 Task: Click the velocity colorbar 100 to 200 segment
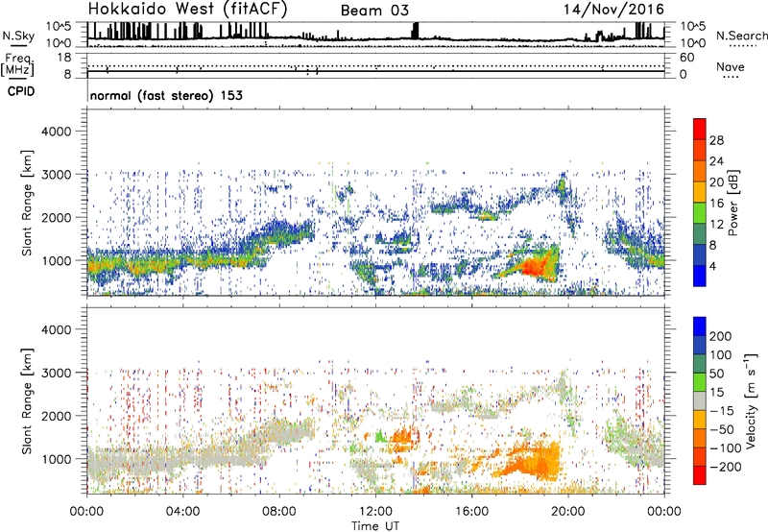[700, 345]
